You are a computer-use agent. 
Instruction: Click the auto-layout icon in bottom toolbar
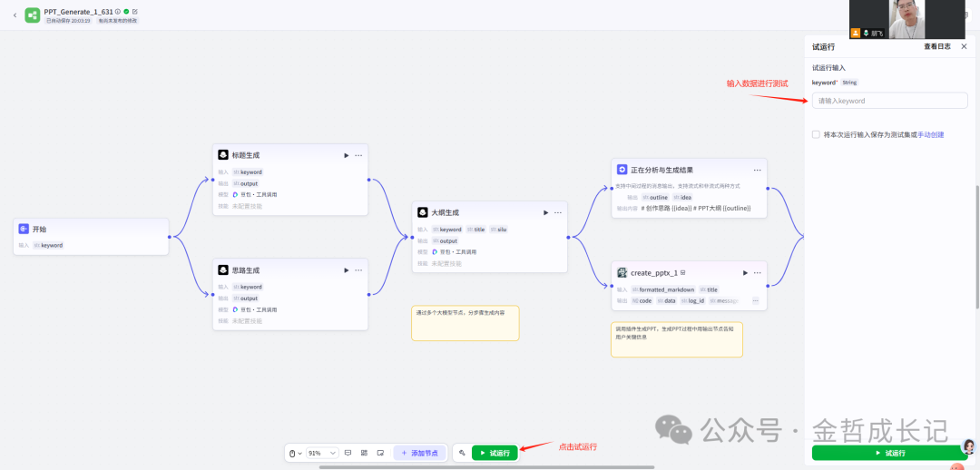(x=364, y=453)
